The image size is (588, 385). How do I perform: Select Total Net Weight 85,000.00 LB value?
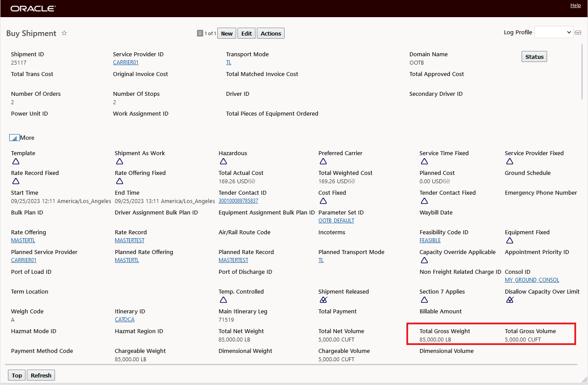234,339
